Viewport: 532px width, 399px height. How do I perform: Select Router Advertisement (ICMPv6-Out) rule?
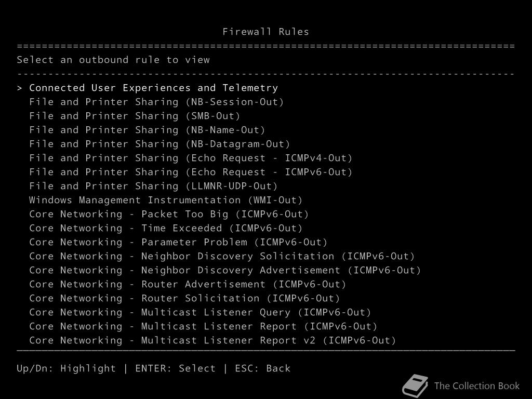188,284
